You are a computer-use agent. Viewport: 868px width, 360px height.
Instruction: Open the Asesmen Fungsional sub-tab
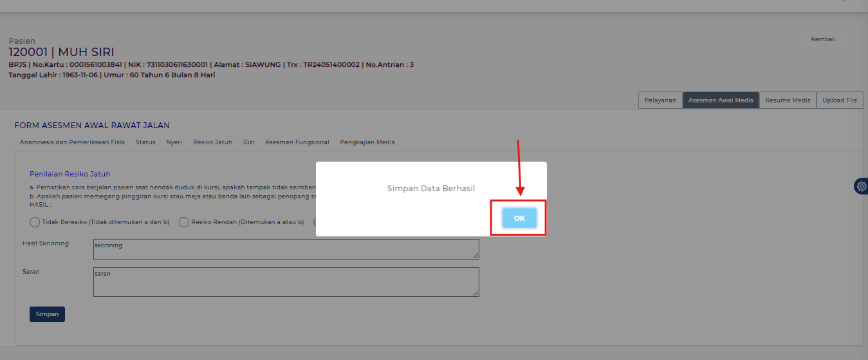click(297, 142)
